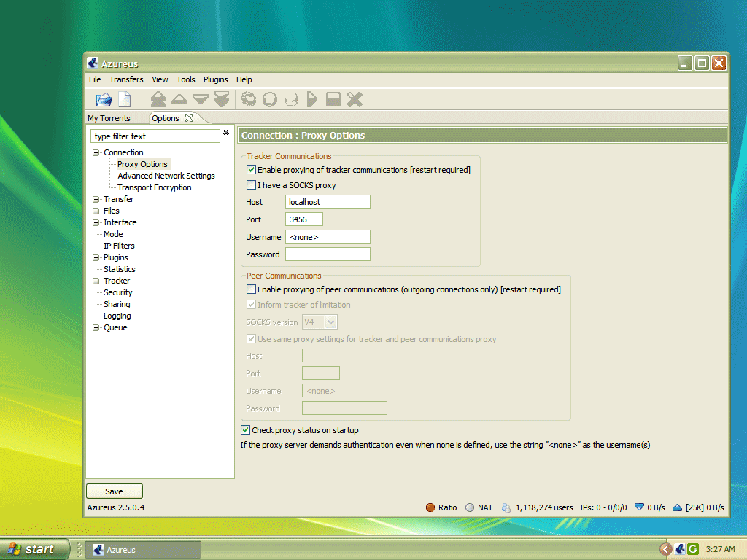Screen dimensions: 747x560
Task: Select the Logging tree item
Action: coord(117,316)
